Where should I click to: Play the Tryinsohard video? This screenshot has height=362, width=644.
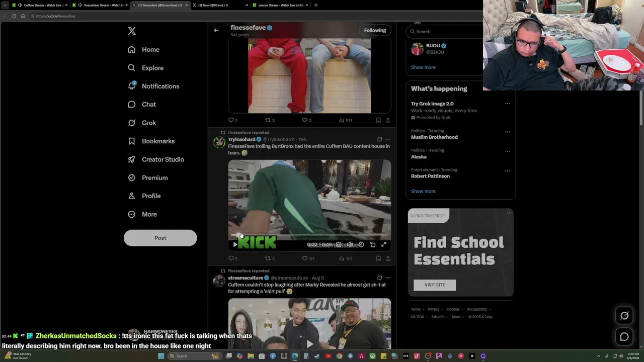(x=235, y=245)
